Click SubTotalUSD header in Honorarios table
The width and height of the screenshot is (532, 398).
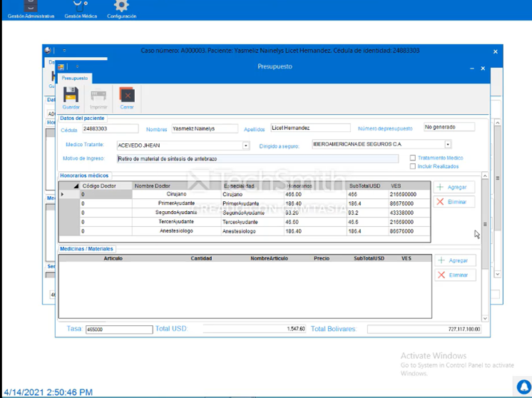tap(368, 185)
